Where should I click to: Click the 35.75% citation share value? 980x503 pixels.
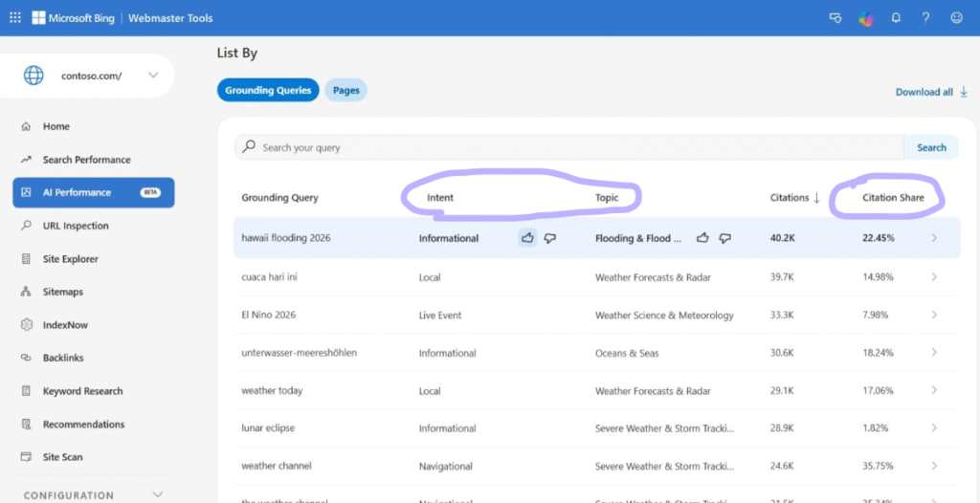879,466
